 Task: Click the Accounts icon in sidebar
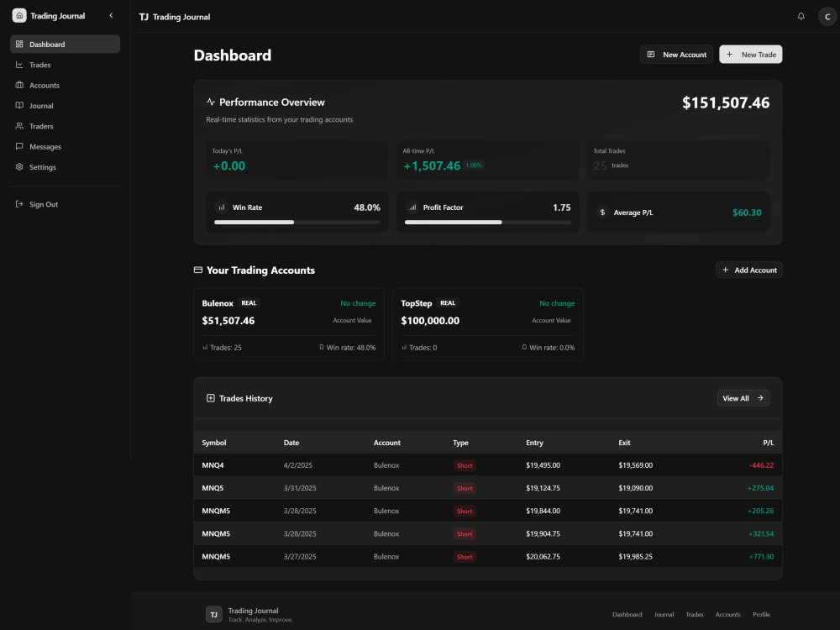pos(19,85)
